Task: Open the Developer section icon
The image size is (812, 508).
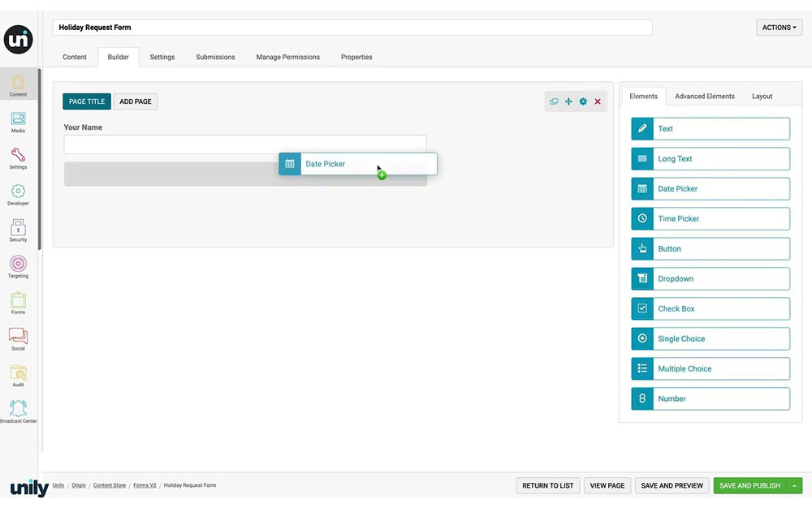Action: [18, 194]
